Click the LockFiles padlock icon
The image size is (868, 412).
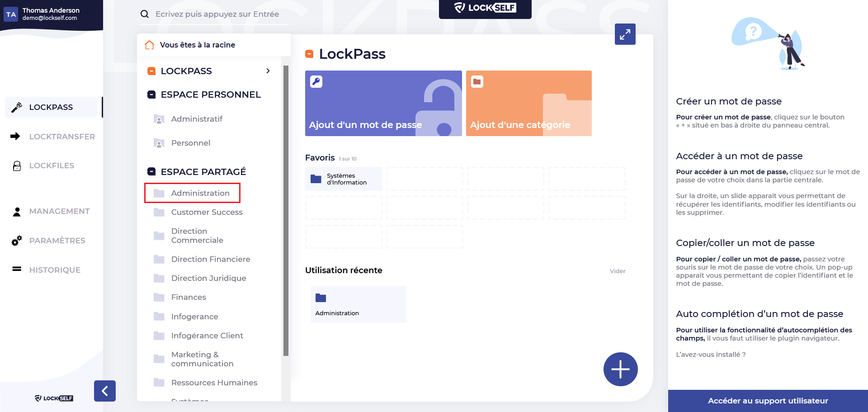pyautogui.click(x=17, y=166)
